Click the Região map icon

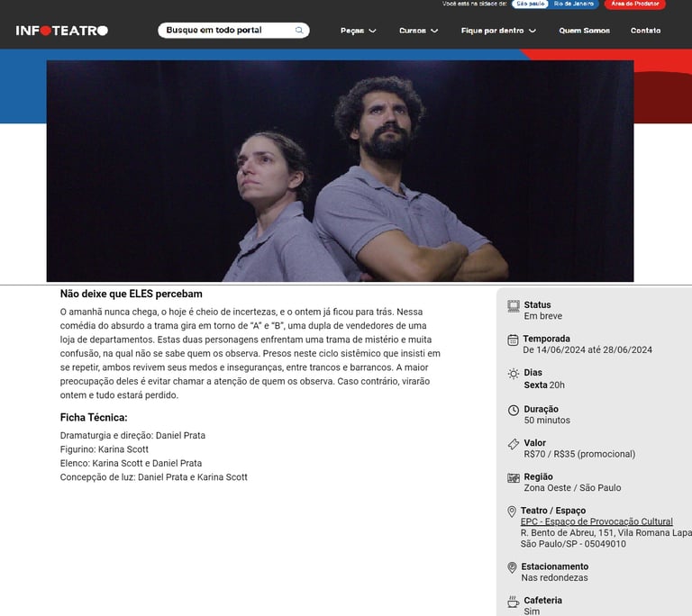point(514,478)
